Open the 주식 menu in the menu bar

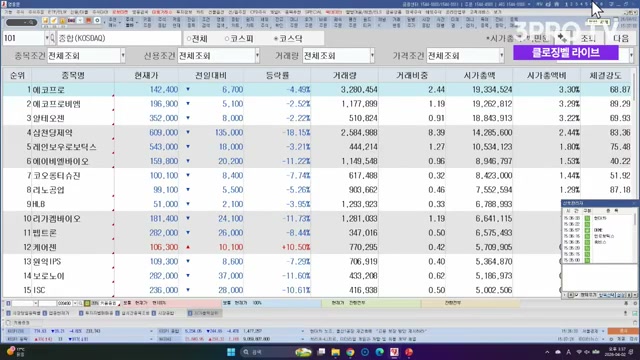point(20,12)
